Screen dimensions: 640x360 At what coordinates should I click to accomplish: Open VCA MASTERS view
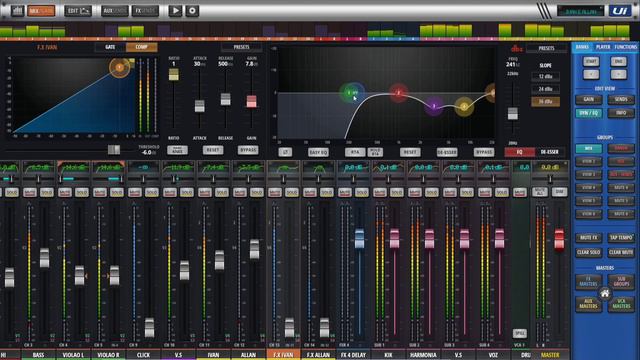[x=621, y=304]
